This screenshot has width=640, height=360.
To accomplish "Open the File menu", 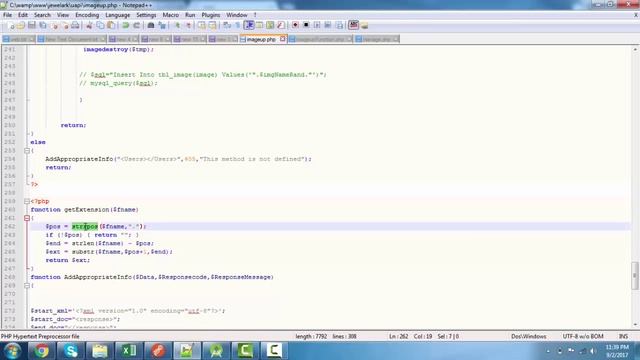I will click(7, 15).
